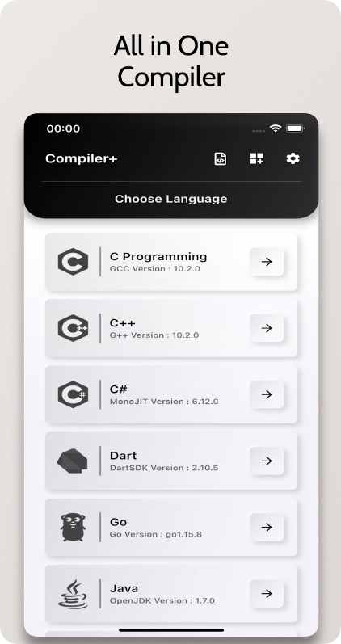
Task: Launch C# compiler via arrow button
Action: [x=267, y=394]
